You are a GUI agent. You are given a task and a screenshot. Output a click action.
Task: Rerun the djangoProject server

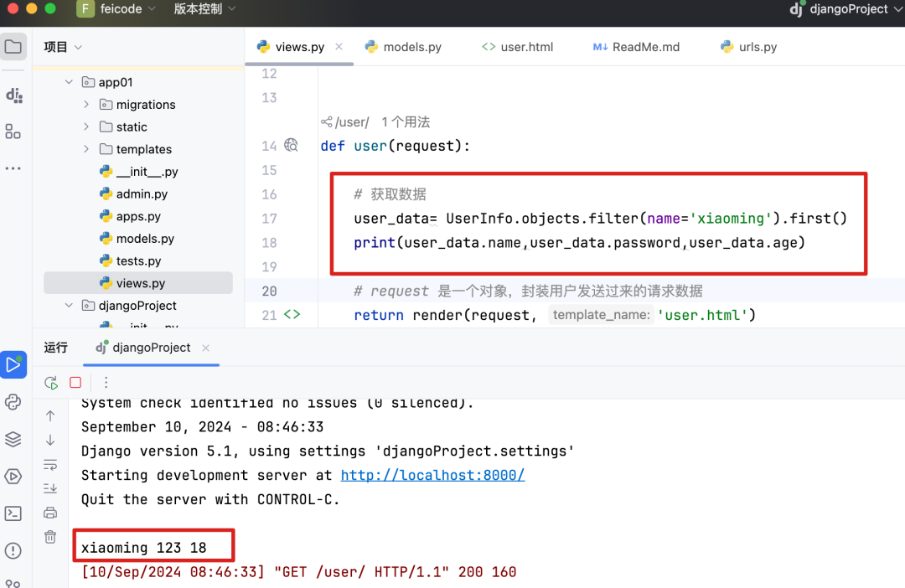click(50, 382)
